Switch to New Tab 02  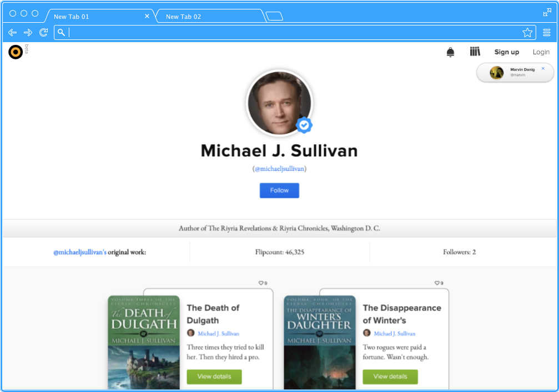(211, 17)
